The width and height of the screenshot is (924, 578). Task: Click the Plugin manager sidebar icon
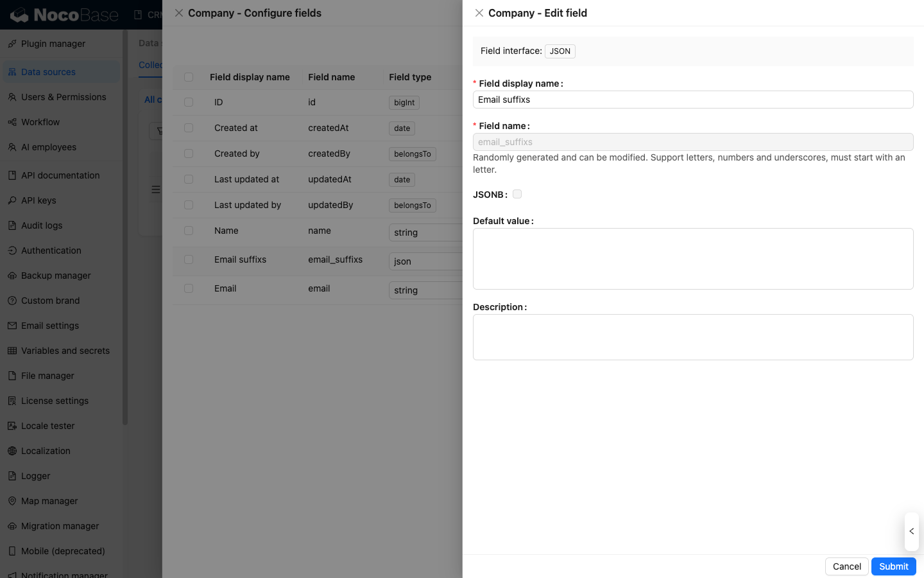[x=12, y=44]
